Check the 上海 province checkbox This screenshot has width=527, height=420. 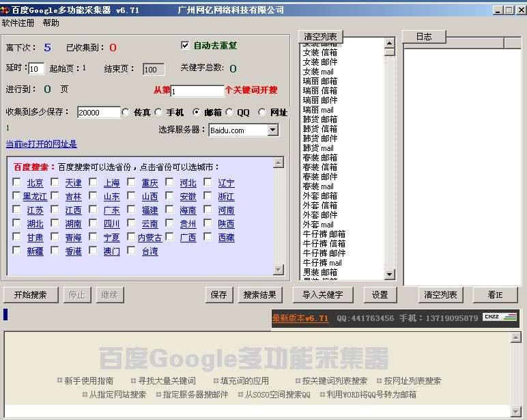pyautogui.click(x=93, y=182)
